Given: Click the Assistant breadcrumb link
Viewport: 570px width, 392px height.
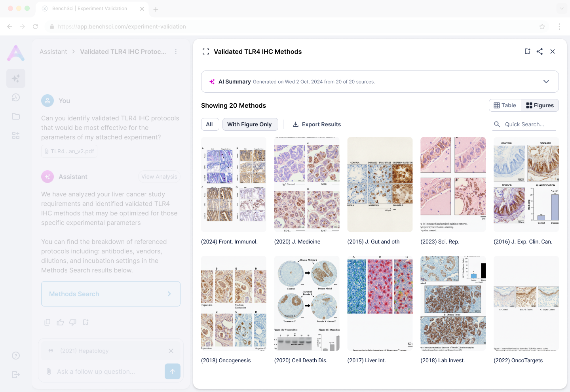Looking at the screenshot, I should click(x=53, y=51).
